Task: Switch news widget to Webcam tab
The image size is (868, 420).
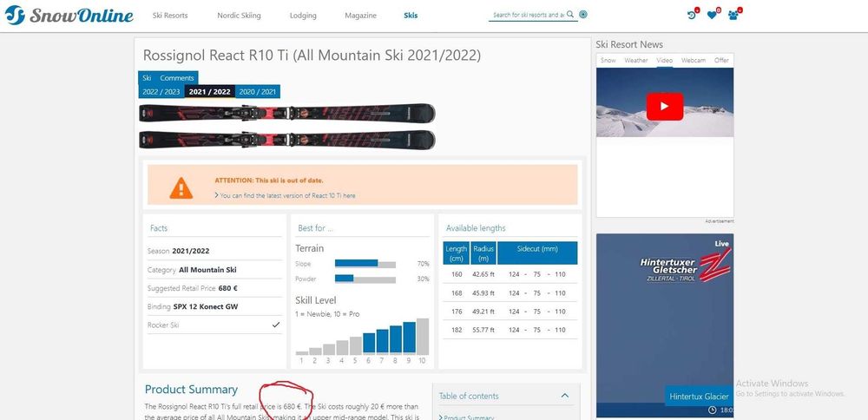Action: pyautogui.click(x=694, y=61)
